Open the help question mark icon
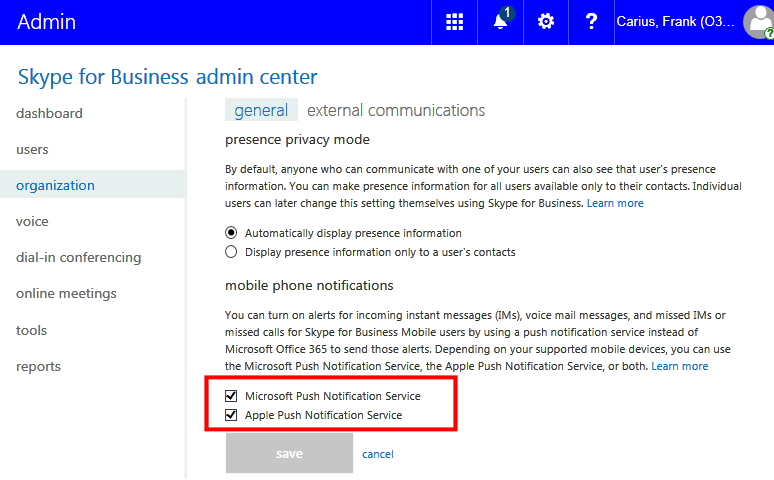The width and height of the screenshot is (774, 480). (x=591, y=22)
